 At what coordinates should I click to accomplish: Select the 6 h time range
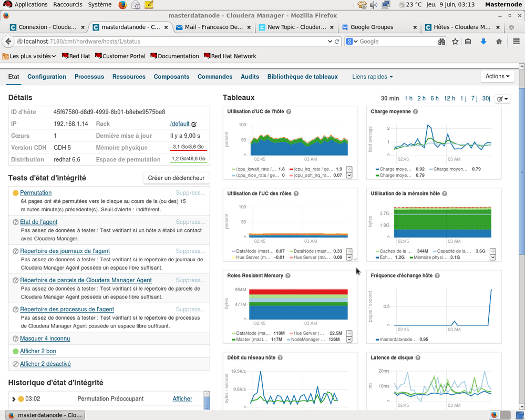click(x=434, y=98)
